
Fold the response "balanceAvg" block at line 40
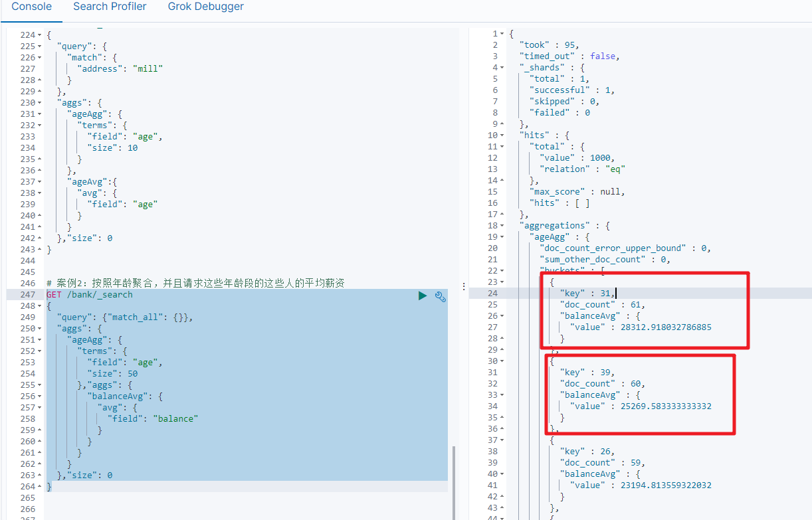tap(502, 474)
